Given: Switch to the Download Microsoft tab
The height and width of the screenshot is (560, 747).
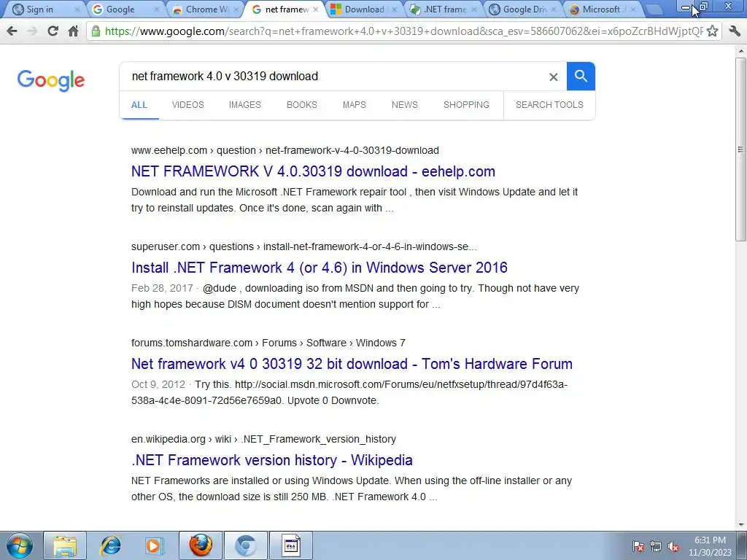Looking at the screenshot, I should coord(364,9).
